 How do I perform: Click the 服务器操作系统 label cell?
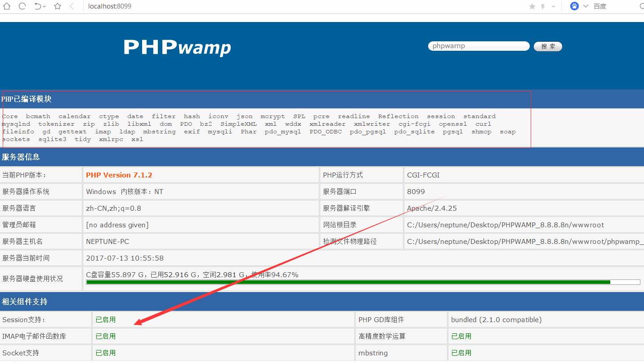tap(41, 192)
